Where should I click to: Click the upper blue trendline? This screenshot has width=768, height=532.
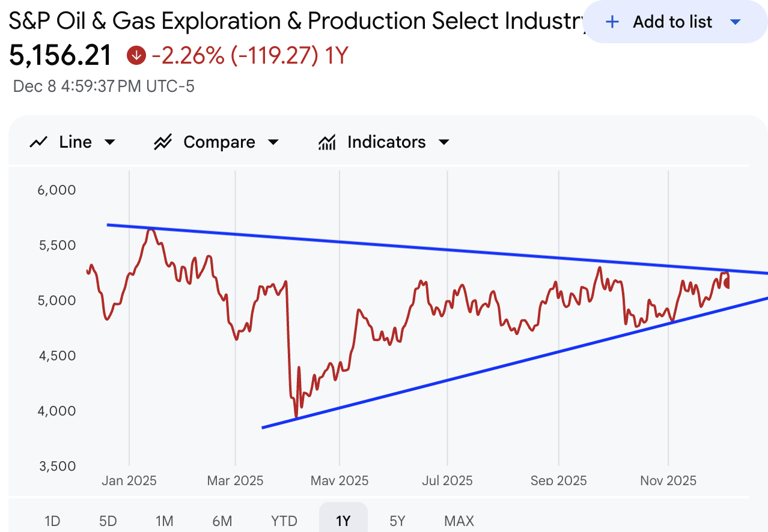pyautogui.click(x=421, y=247)
